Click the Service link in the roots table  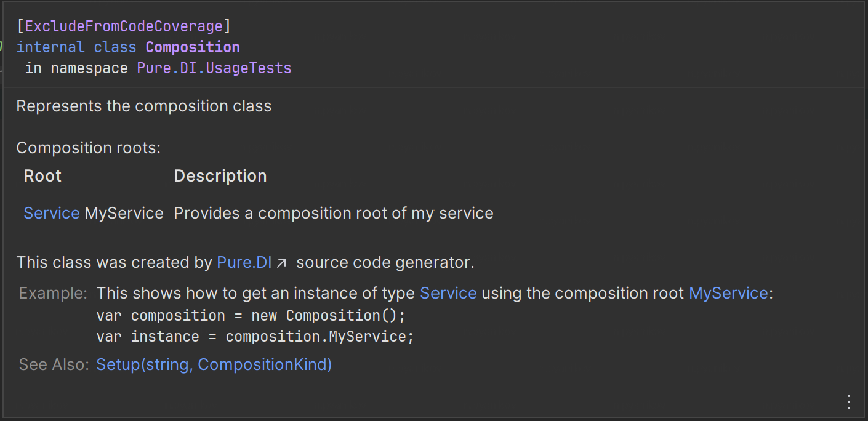click(52, 213)
